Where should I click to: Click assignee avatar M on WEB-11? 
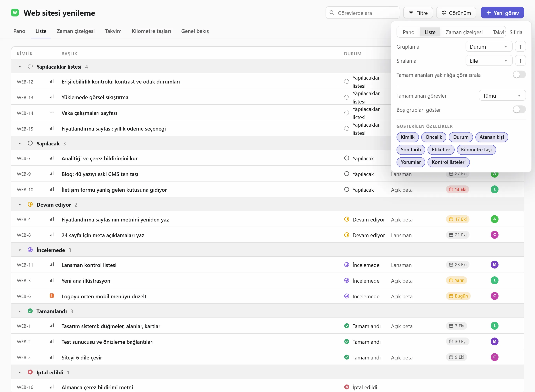tap(494, 265)
